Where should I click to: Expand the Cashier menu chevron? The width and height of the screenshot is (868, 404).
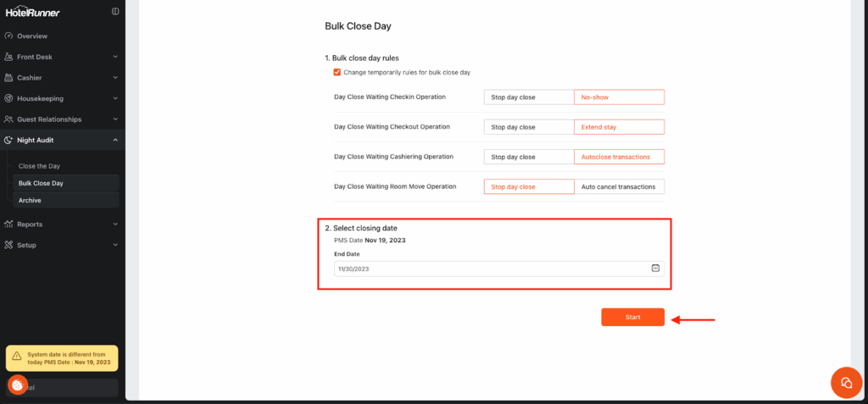pos(114,78)
